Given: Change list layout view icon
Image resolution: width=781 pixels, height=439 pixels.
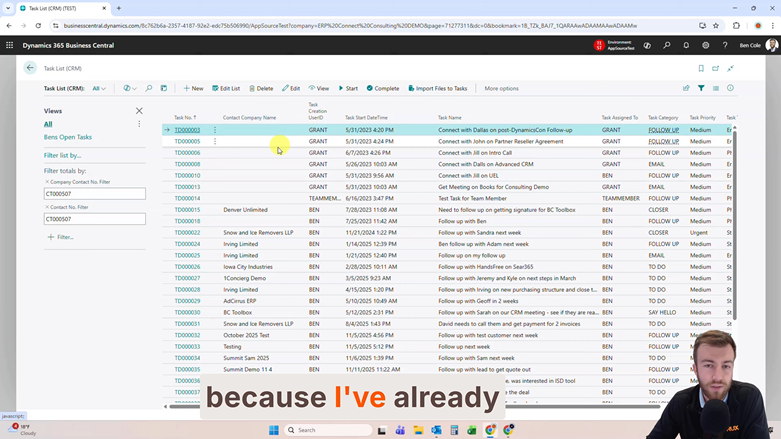Looking at the screenshot, I should click(x=716, y=88).
